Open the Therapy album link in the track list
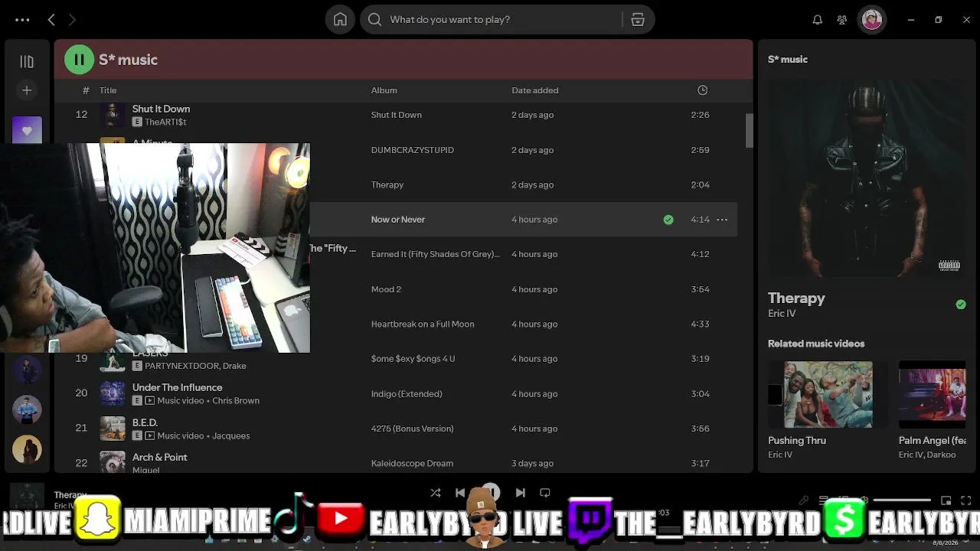The width and height of the screenshot is (980, 551). 387,184
